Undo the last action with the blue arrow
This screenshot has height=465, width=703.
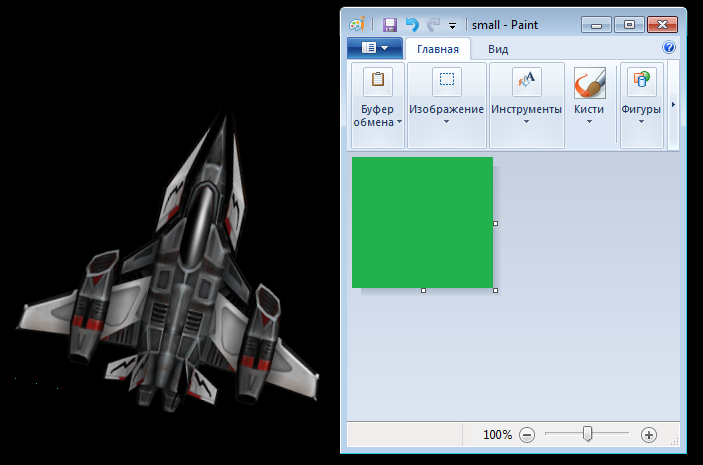(412, 25)
